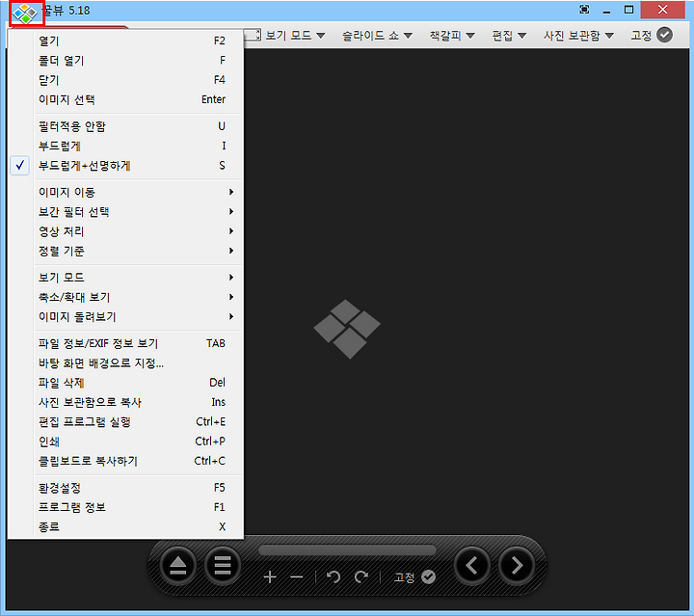
Task: Expand 이미지 돌려보기 submenu
Action: (x=125, y=317)
